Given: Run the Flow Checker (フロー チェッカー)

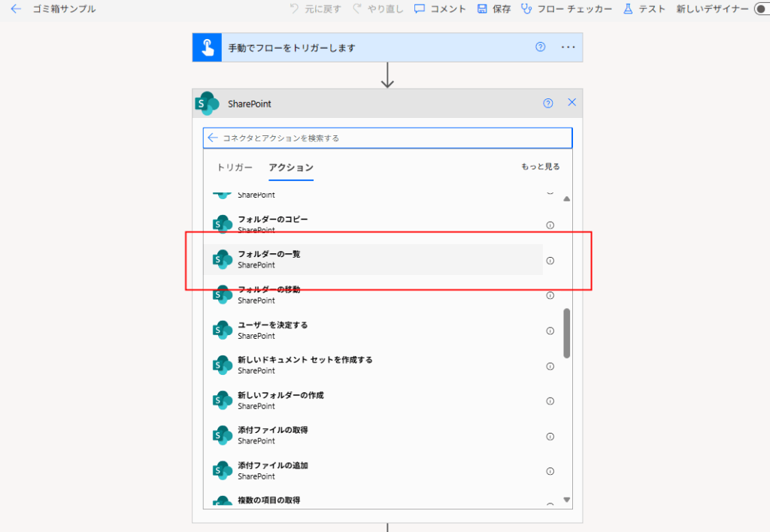Looking at the screenshot, I should 567,9.
